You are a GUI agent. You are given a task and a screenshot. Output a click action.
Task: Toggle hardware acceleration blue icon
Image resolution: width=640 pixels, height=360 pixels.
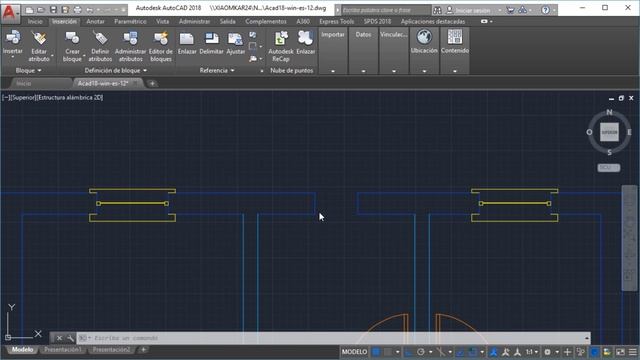(x=595, y=352)
